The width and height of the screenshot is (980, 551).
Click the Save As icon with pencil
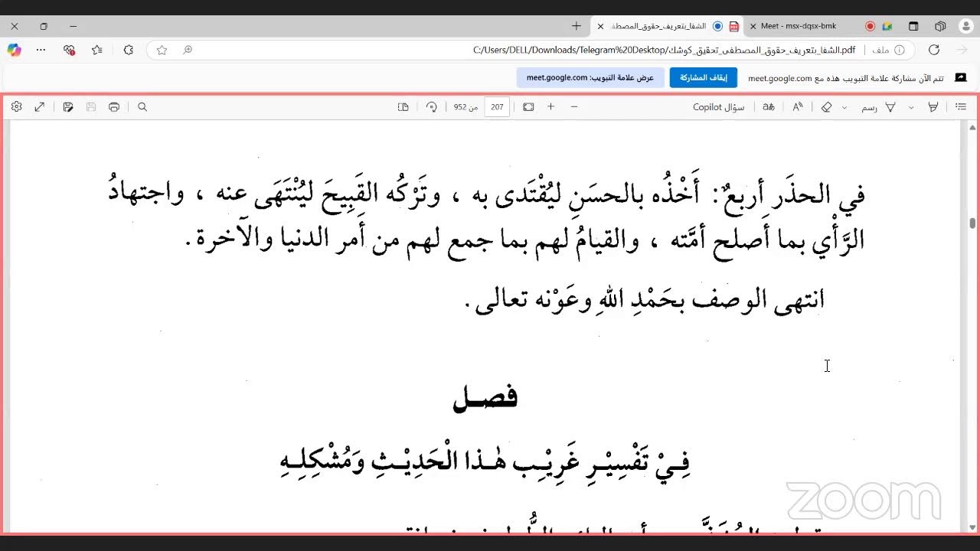(x=68, y=107)
